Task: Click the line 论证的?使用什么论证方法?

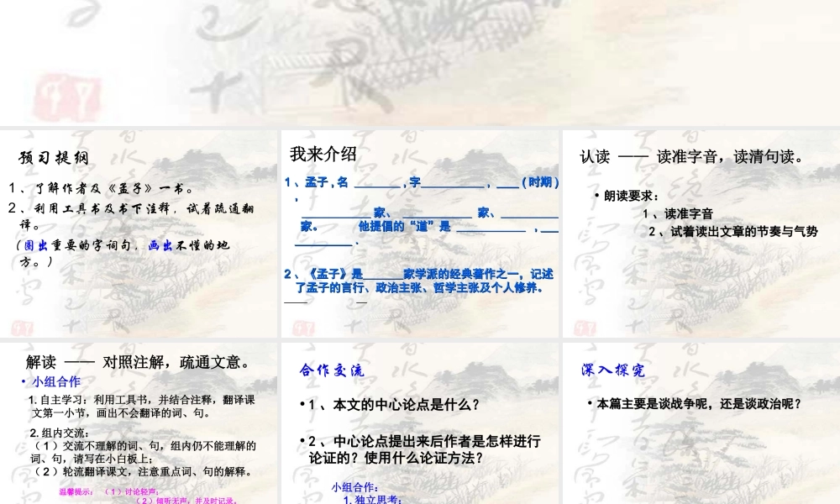Action: pos(396,458)
